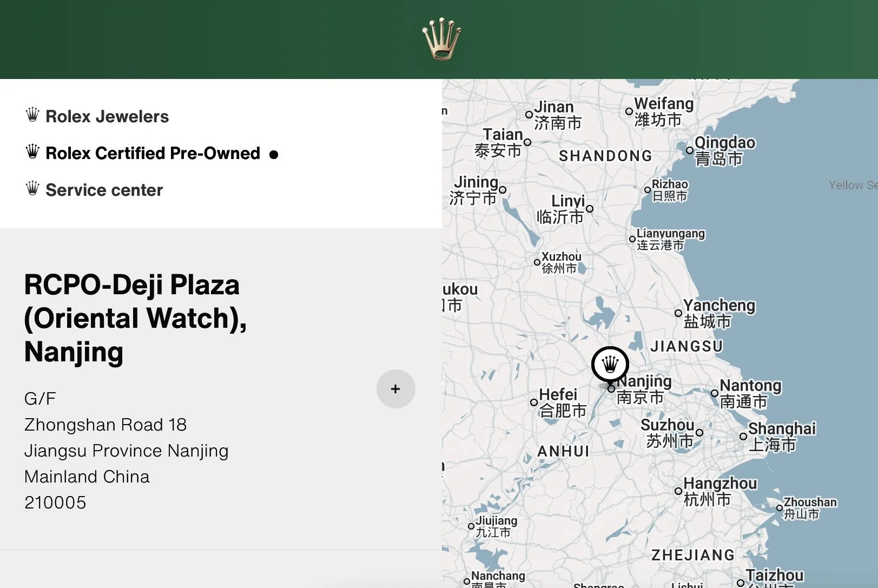Select Rolex Certified Pre-Owned filter
The image size is (878, 588).
153,153
